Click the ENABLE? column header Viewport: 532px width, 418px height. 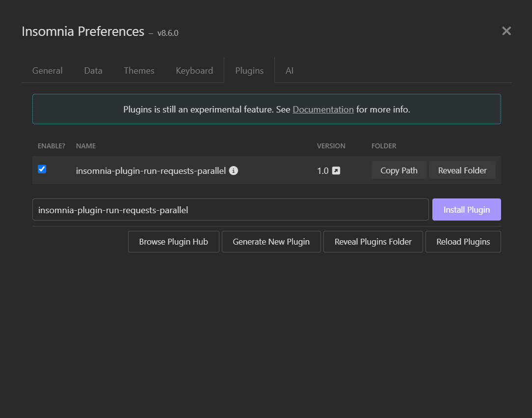coord(51,146)
